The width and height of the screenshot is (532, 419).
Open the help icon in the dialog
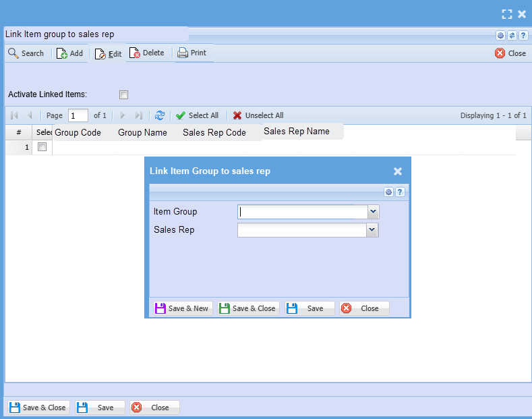(399, 192)
